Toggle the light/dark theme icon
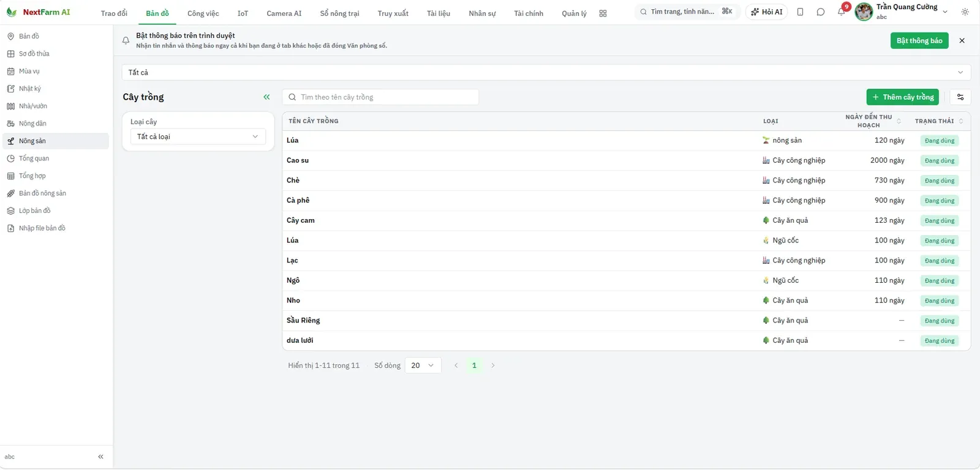 (x=965, y=12)
